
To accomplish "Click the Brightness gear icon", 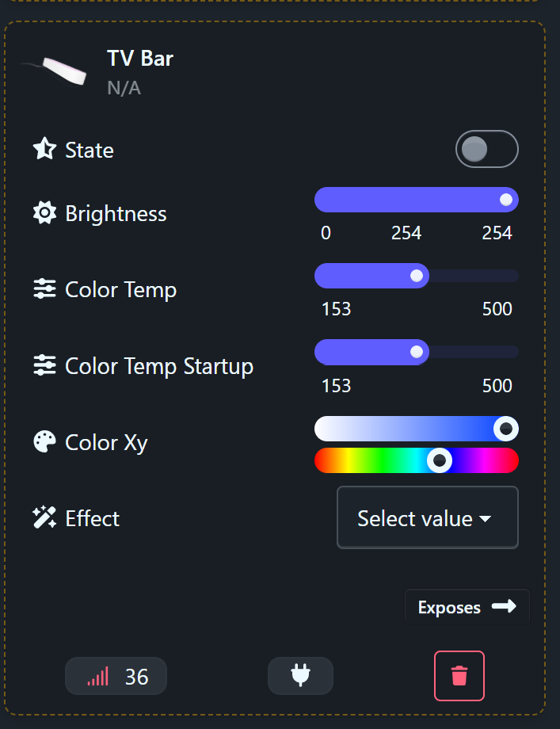I will click(44, 213).
